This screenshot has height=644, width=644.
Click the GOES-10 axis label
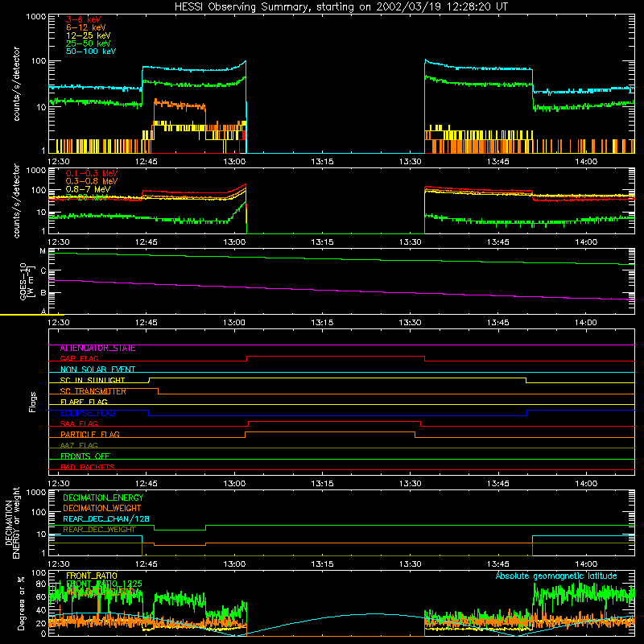27,282
